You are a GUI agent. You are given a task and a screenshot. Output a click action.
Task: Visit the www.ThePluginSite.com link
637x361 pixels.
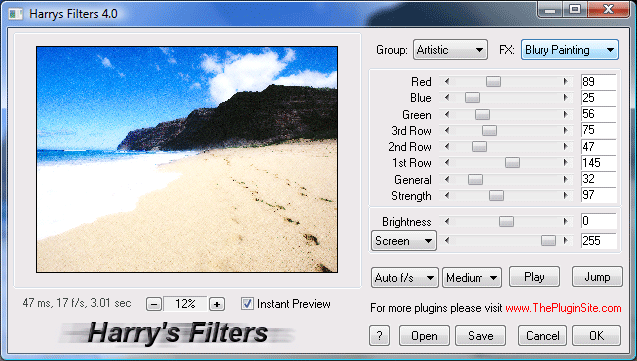(x=563, y=308)
